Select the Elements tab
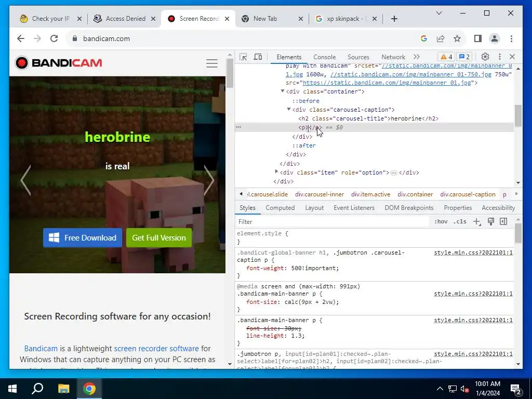 point(289,57)
